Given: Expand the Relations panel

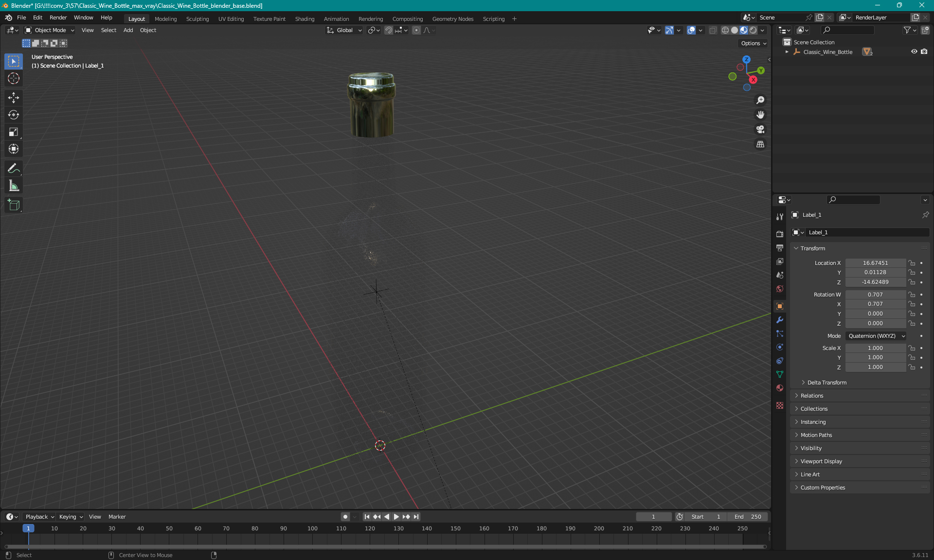Looking at the screenshot, I should 811,396.
